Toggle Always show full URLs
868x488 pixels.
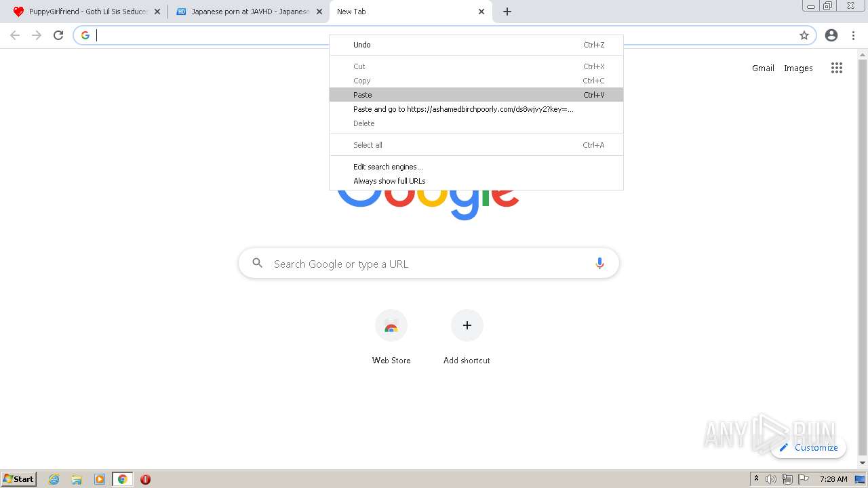476,181
